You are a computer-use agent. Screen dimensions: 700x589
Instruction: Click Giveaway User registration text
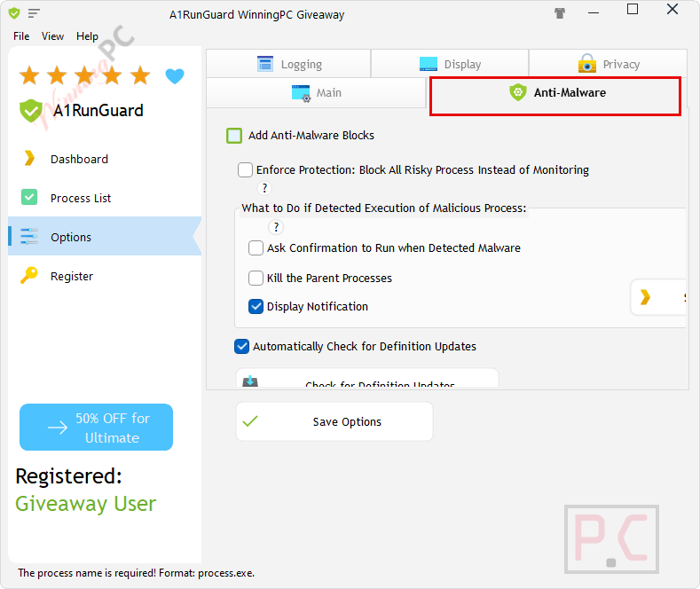pos(86,504)
